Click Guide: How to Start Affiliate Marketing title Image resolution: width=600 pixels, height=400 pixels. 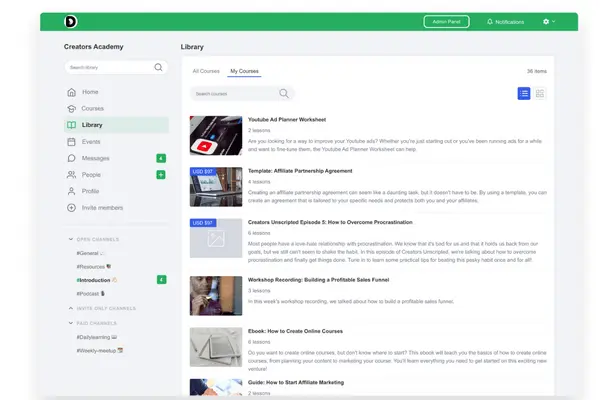point(296,382)
